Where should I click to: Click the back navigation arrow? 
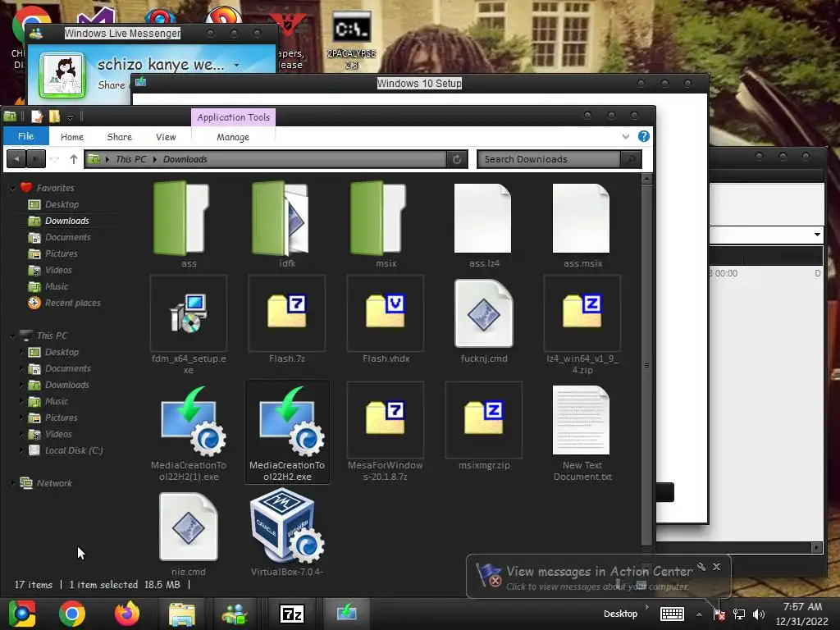[x=16, y=159]
